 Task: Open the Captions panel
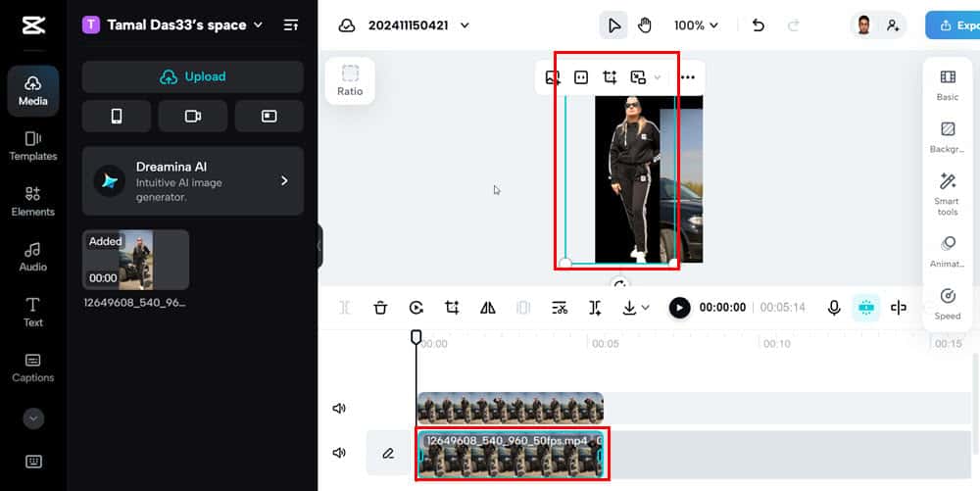pyautogui.click(x=33, y=368)
